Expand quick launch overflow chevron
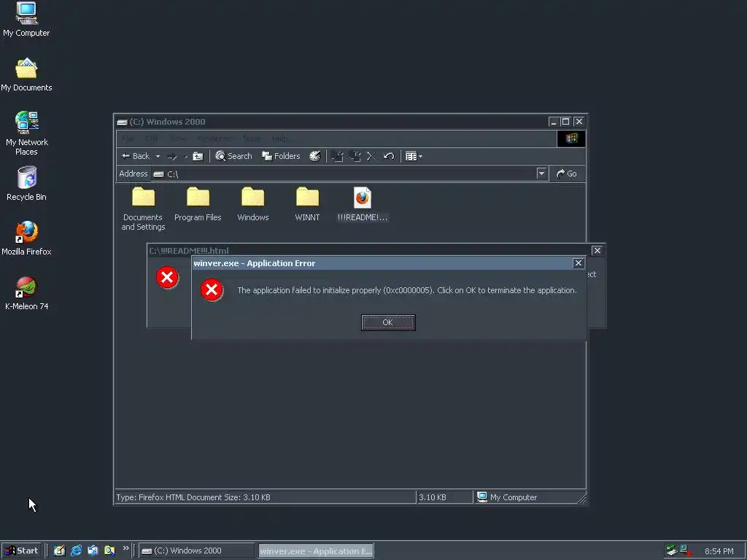Screen dimensions: 747x560 [x=125, y=548]
